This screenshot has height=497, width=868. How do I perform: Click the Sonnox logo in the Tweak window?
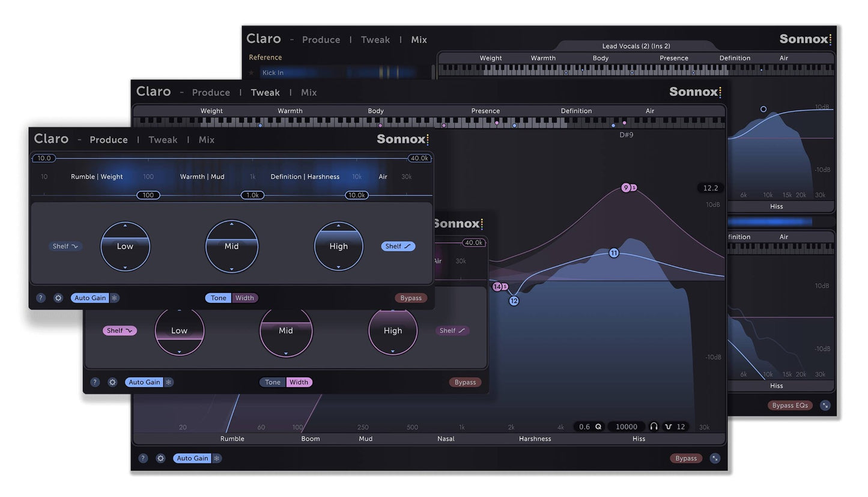[695, 92]
